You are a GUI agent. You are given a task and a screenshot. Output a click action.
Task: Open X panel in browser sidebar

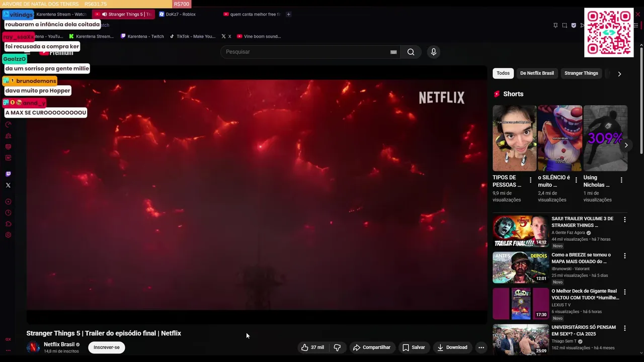pos(8,185)
